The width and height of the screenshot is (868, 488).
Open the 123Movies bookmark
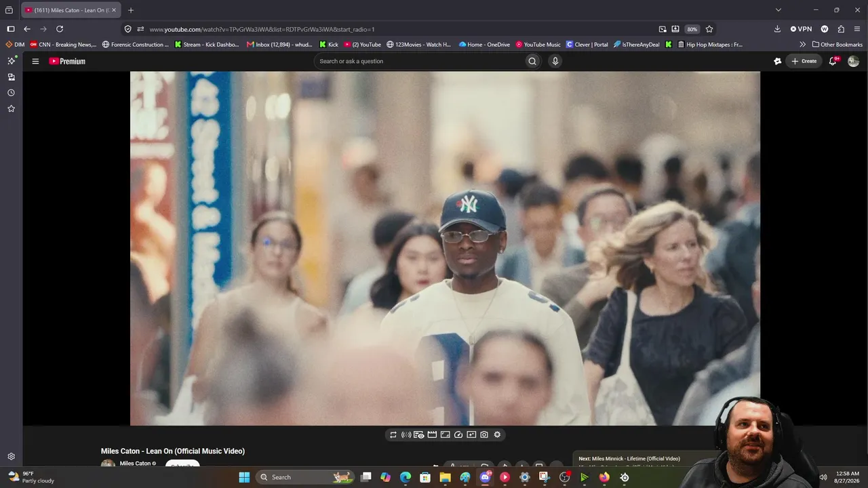pos(419,45)
